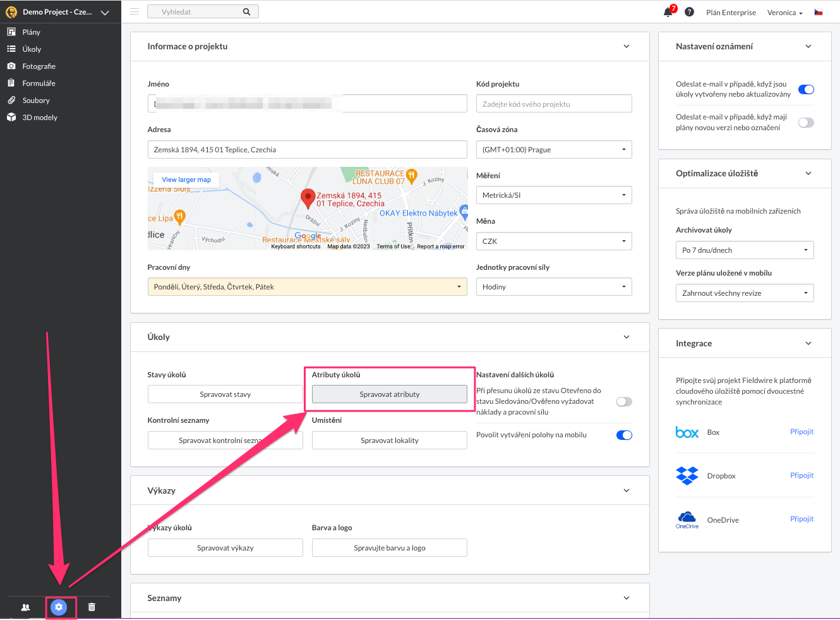
Task: Enable email for new plan versions
Action: pyautogui.click(x=806, y=123)
